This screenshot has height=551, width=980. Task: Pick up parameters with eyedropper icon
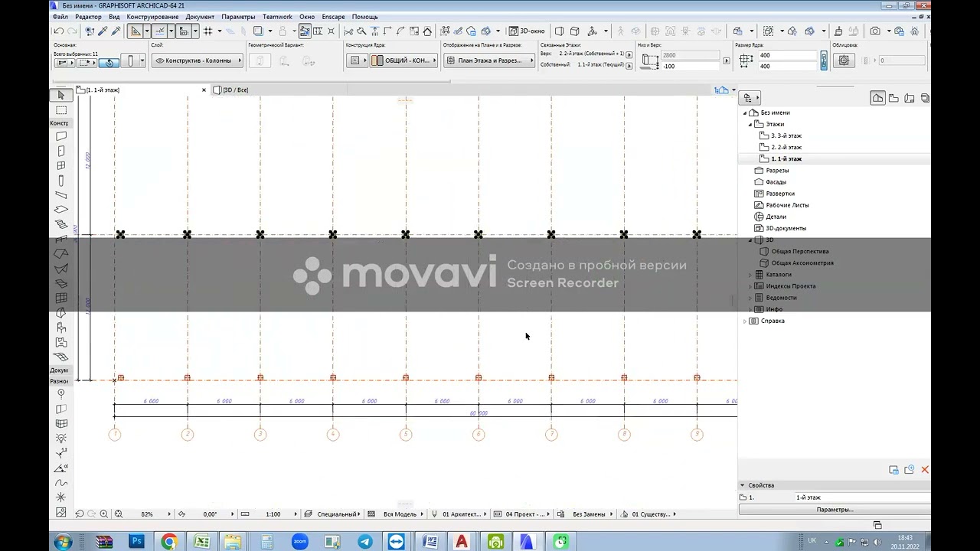tap(103, 31)
